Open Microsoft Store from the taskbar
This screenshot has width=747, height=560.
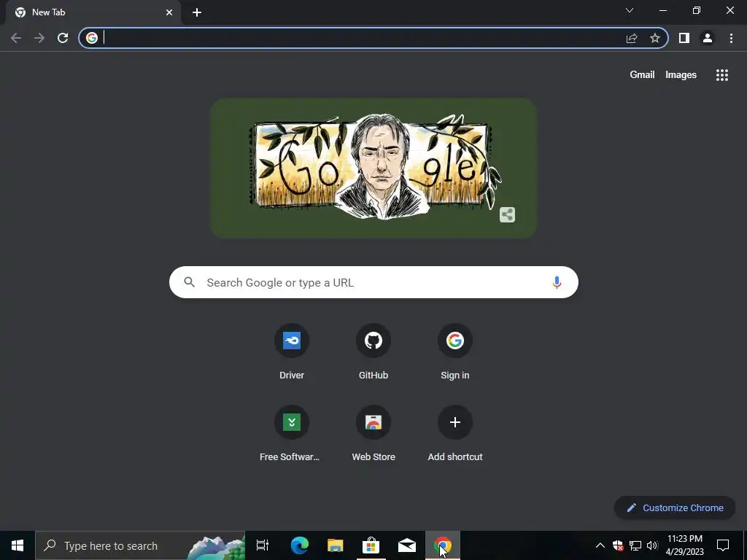pyautogui.click(x=371, y=545)
